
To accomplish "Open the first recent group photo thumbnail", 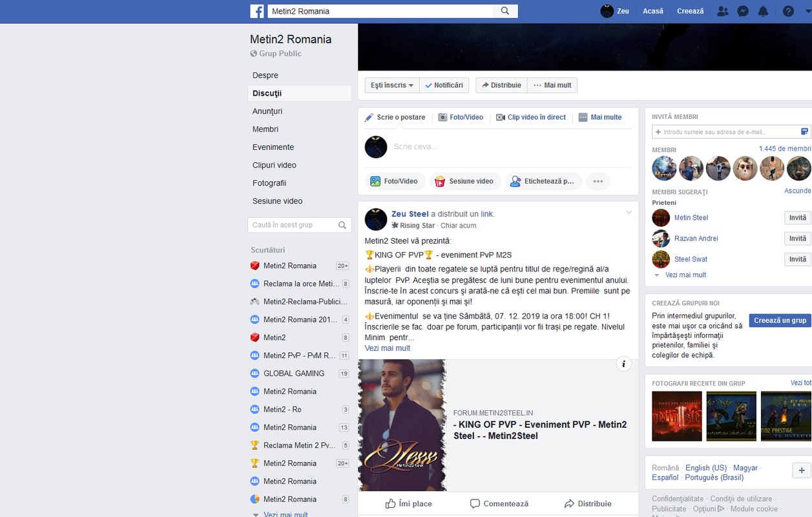I will click(677, 416).
